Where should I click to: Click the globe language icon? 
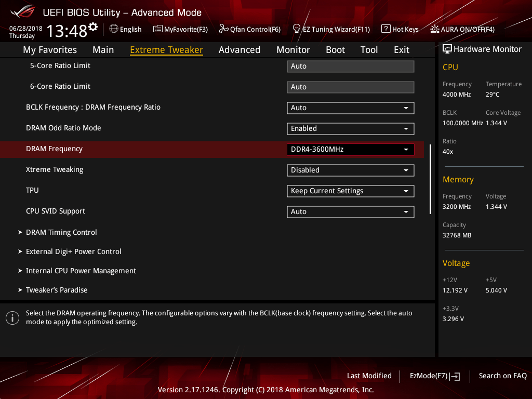tap(114, 29)
